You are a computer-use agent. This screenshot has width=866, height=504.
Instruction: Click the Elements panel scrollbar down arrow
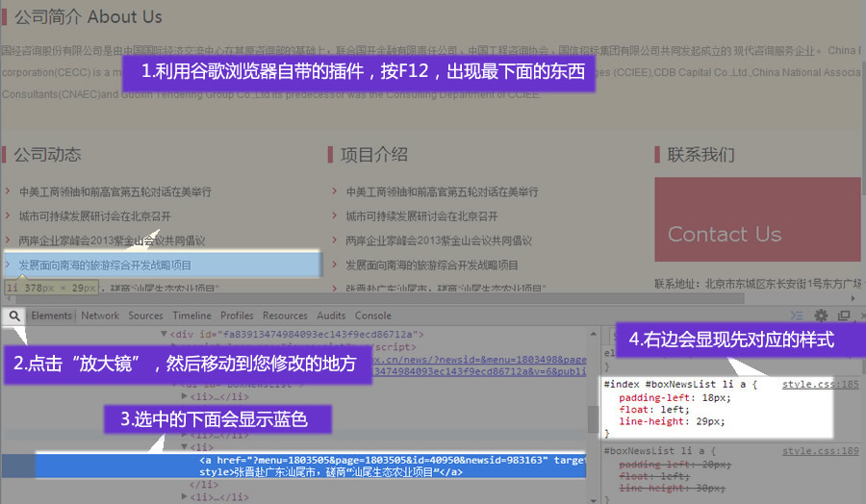593,499
